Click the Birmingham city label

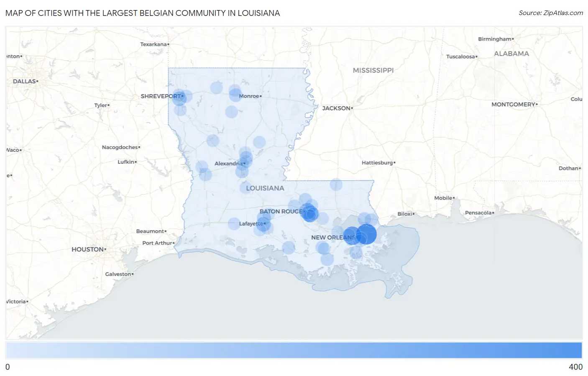[495, 39]
